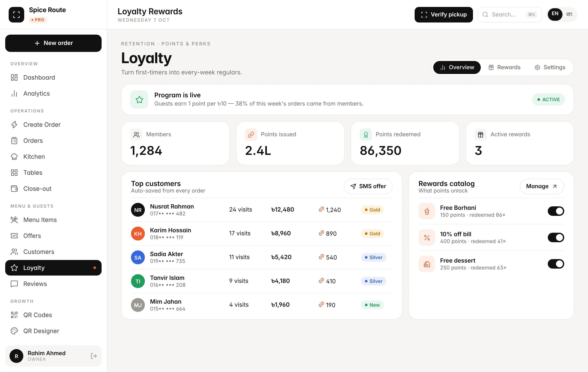This screenshot has height=372, width=588.
Task: Click the logout icon beside Rahim Ahmed
Action: (94, 356)
